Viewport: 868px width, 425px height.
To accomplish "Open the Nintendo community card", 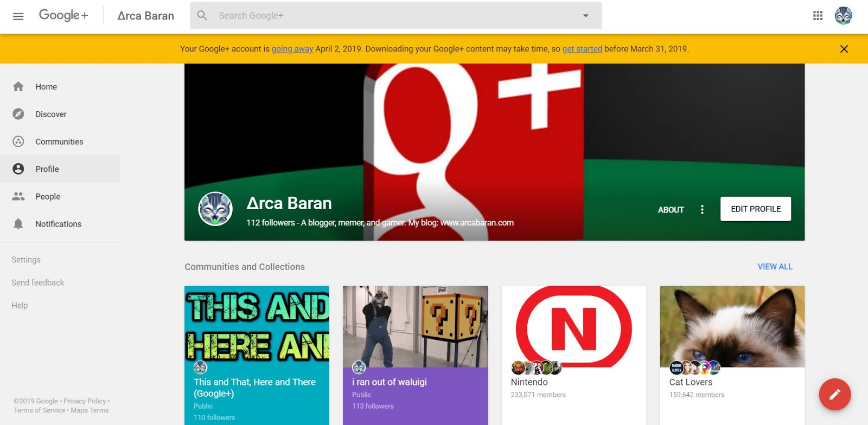I will point(574,355).
